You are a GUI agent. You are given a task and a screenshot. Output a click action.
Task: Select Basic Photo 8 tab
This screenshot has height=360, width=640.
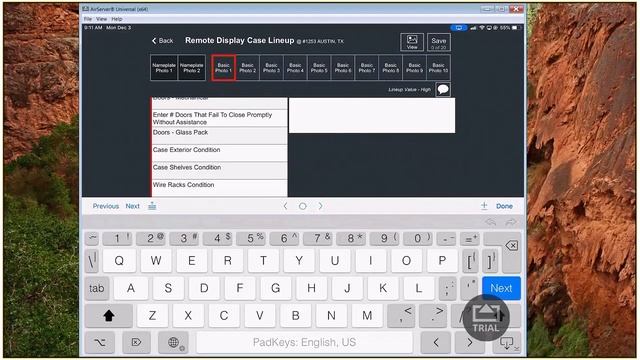point(391,68)
